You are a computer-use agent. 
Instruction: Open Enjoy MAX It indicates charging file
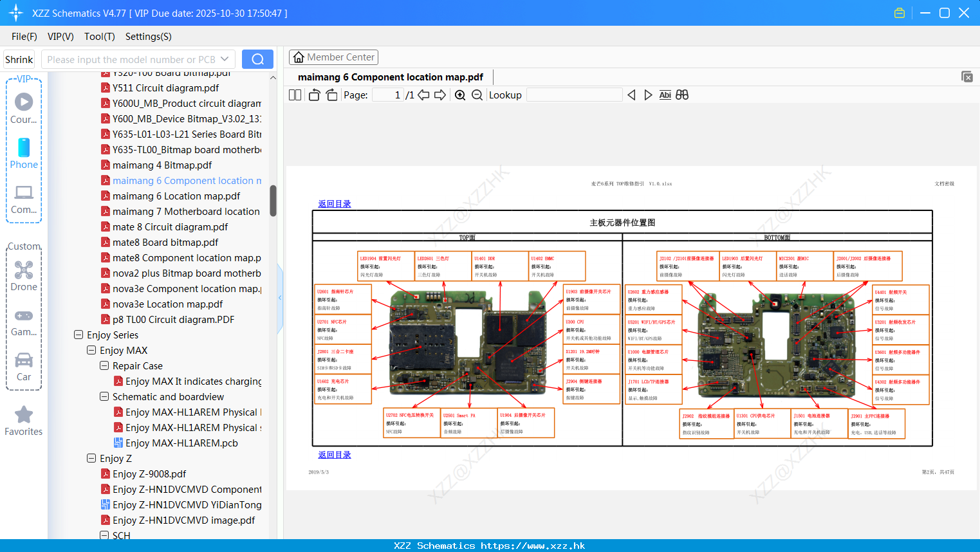point(187,382)
